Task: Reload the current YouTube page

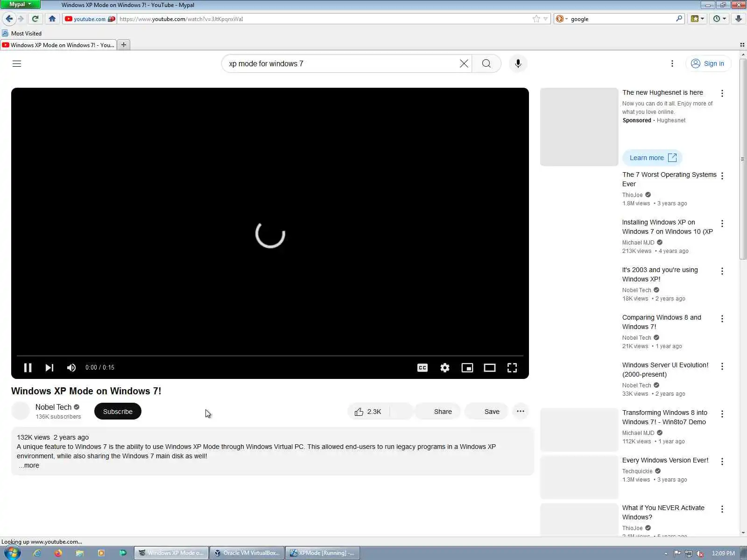Action: [x=35, y=19]
